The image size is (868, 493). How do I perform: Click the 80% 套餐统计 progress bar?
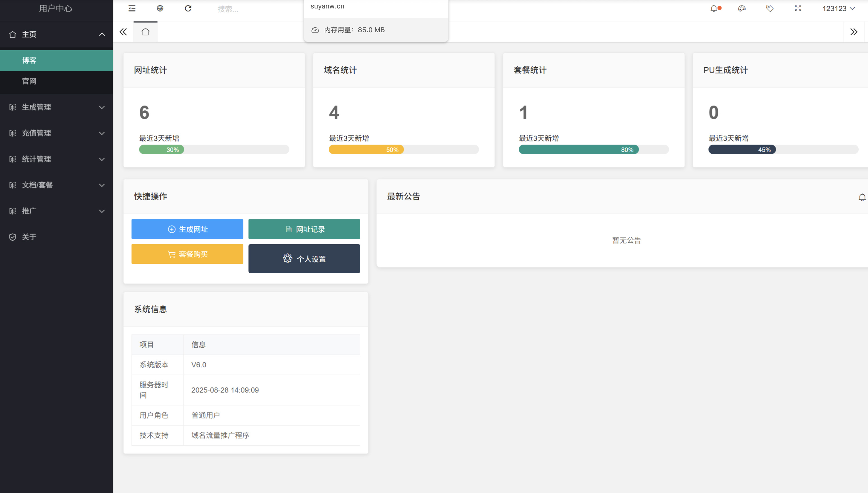click(x=579, y=150)
